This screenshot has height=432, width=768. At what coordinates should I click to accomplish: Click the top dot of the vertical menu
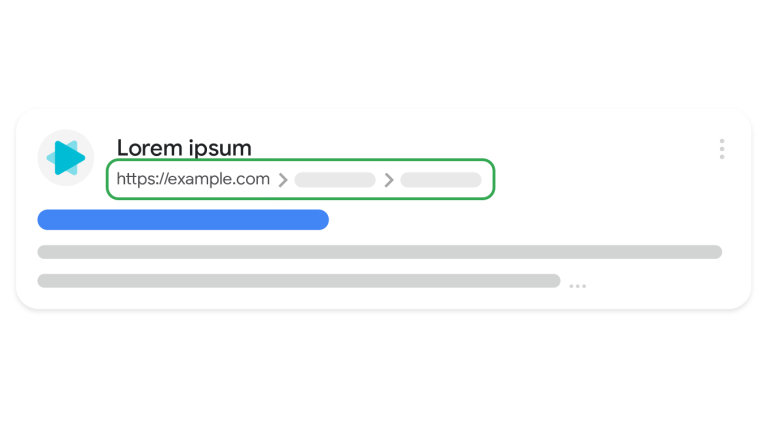[721, 141]
